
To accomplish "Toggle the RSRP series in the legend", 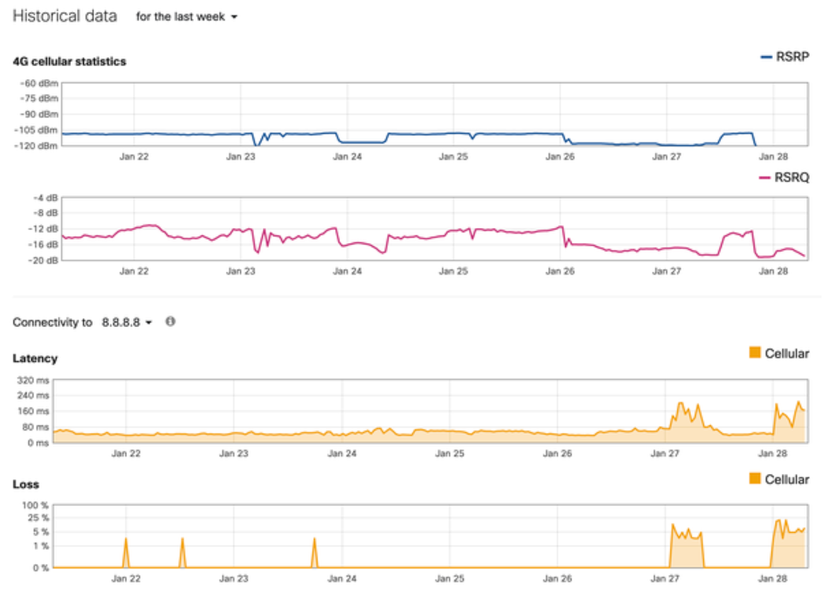I will (x=787, y=58).
